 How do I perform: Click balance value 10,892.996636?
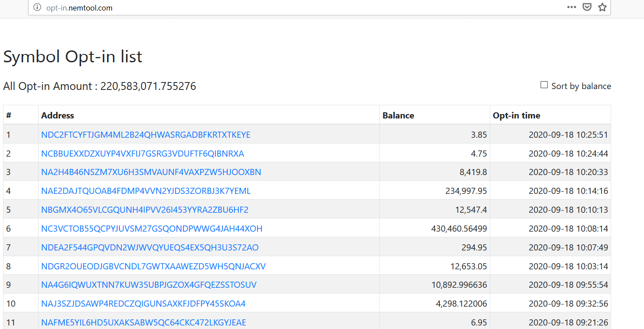(x=459, y=285)
